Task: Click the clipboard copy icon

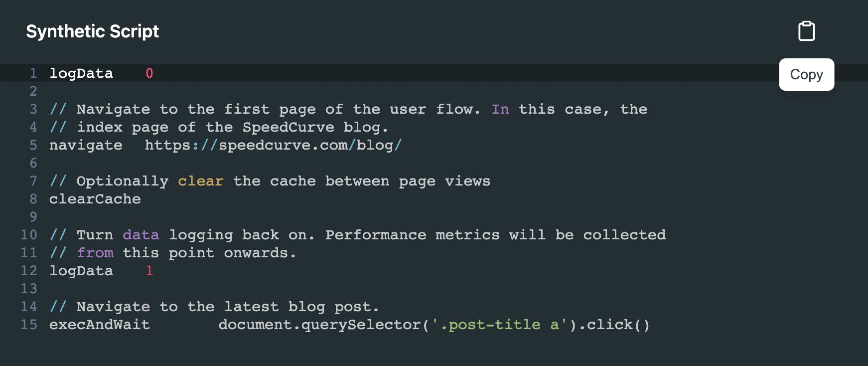Action: tap(806, 30)
